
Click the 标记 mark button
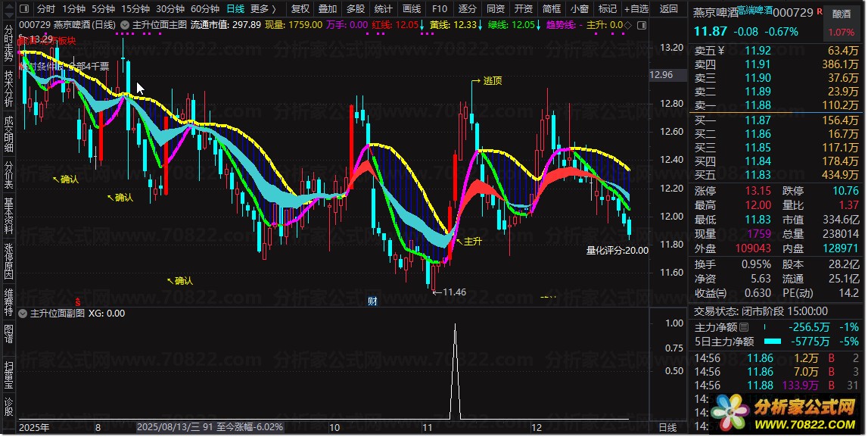[x=607, y=9]
